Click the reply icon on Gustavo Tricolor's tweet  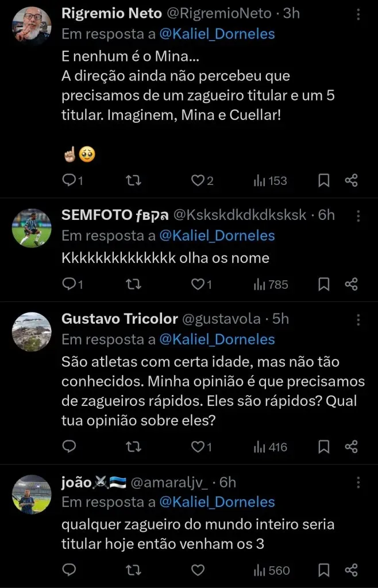pyautogui.click(x=70, y=446)
